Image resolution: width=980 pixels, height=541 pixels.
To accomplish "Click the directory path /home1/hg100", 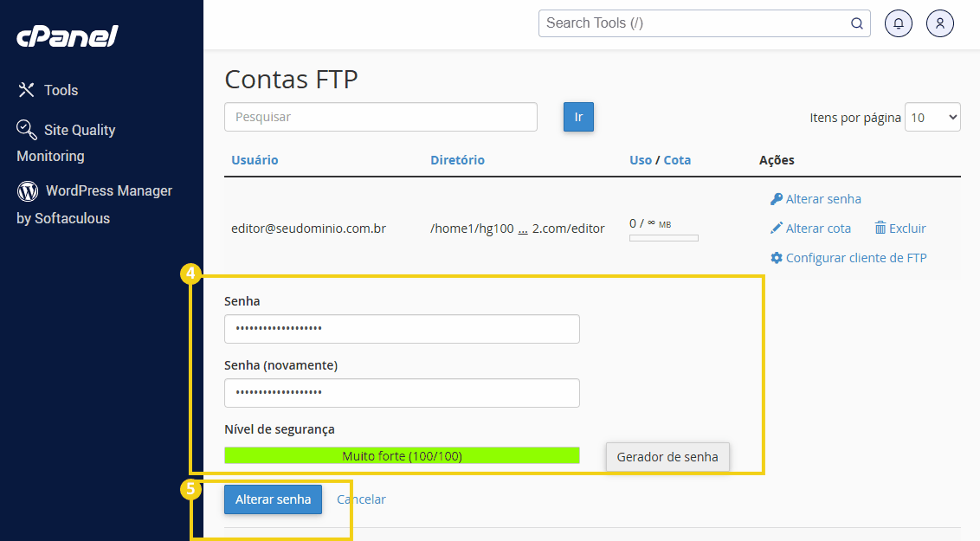I will [472, 228].
